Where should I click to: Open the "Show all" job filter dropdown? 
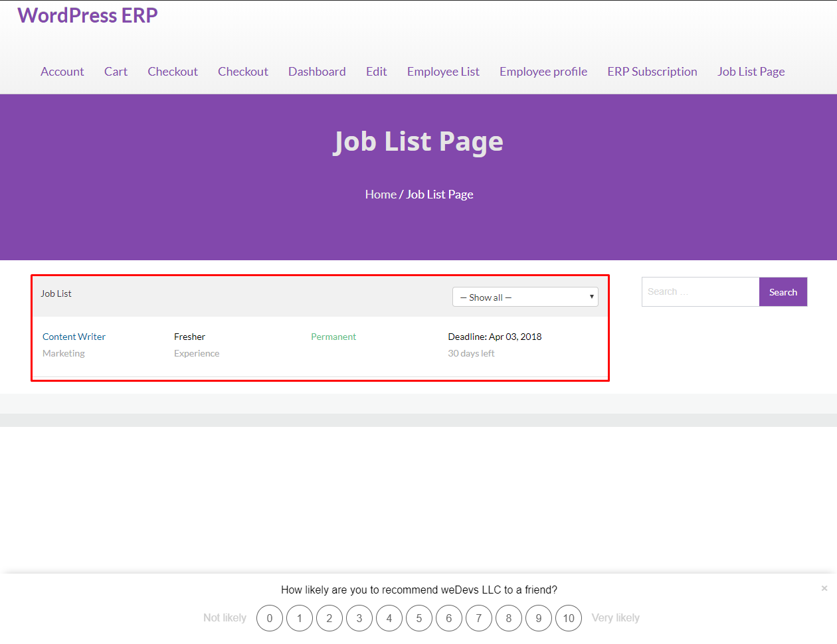click(525, 297)
